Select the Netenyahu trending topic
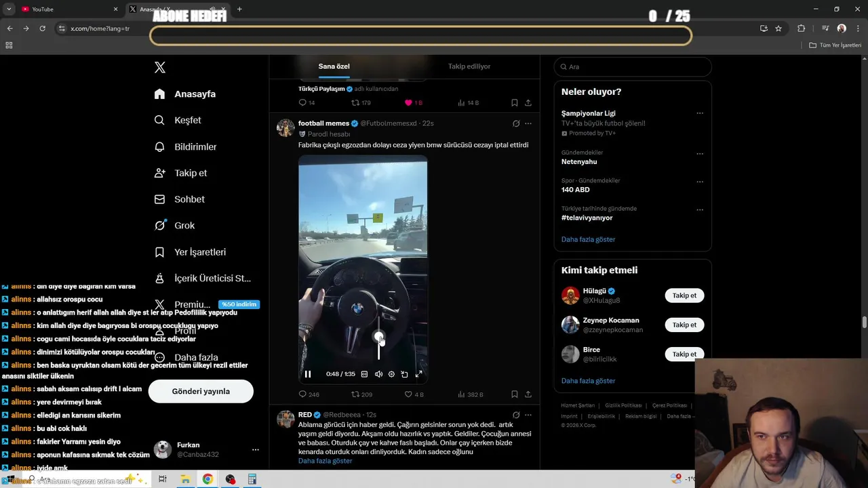 (579, 162)
